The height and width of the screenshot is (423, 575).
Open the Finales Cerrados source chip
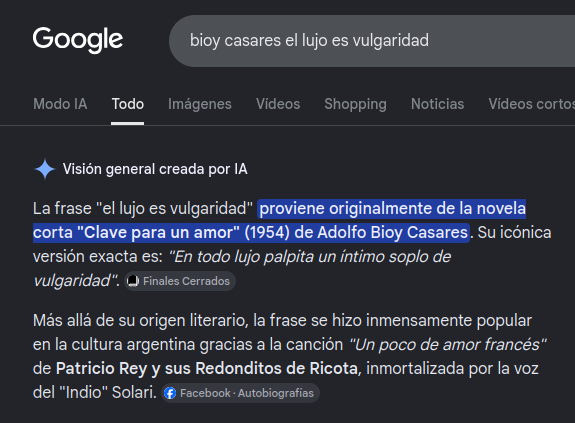[180, 281]
